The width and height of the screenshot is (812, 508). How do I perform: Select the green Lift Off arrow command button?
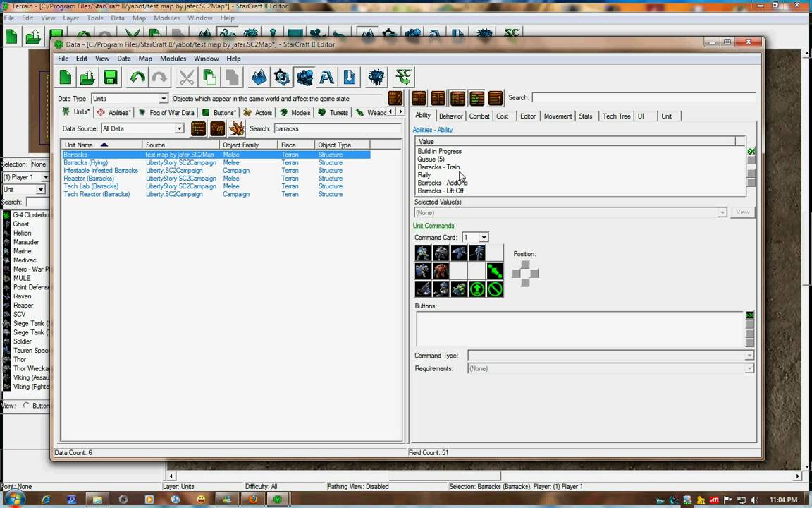pos(477,289)
